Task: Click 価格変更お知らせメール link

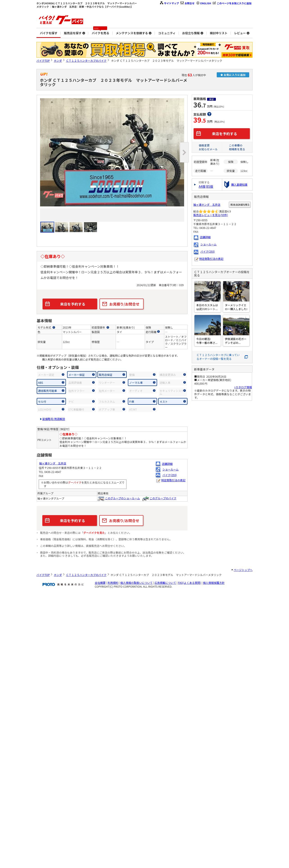Action: pyautogui.click(x=208, y=147)
